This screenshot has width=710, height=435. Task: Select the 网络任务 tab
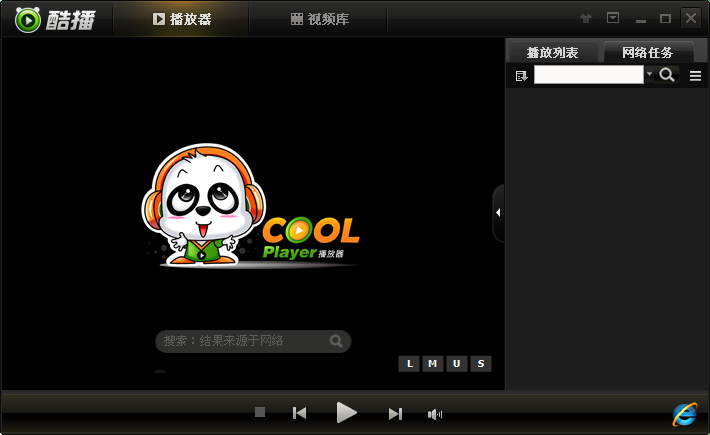point(647,53)
